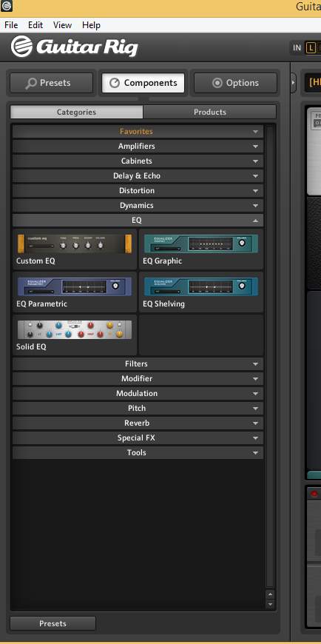Viewport: 321px width, 644px height.
Task: Select the EQ Graphic component thumbnail
Action: pos(201,244)
